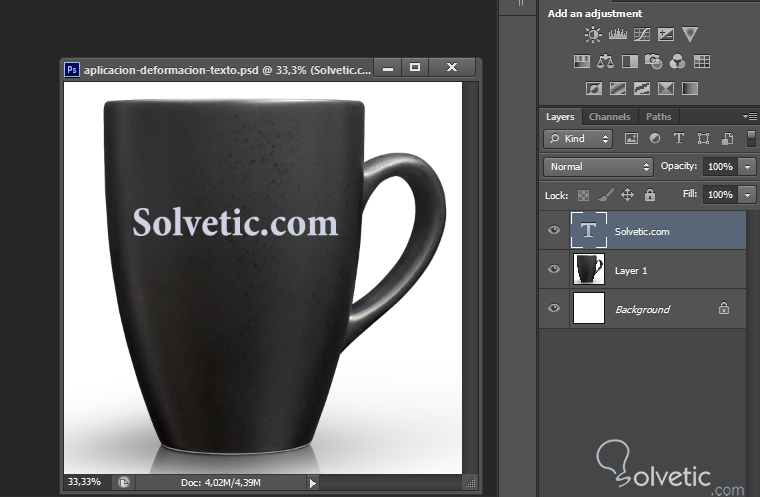The width and height of the screenshot is (760, 497).
Task: Add a Vibrance adjustment
Action: point(690,34)
